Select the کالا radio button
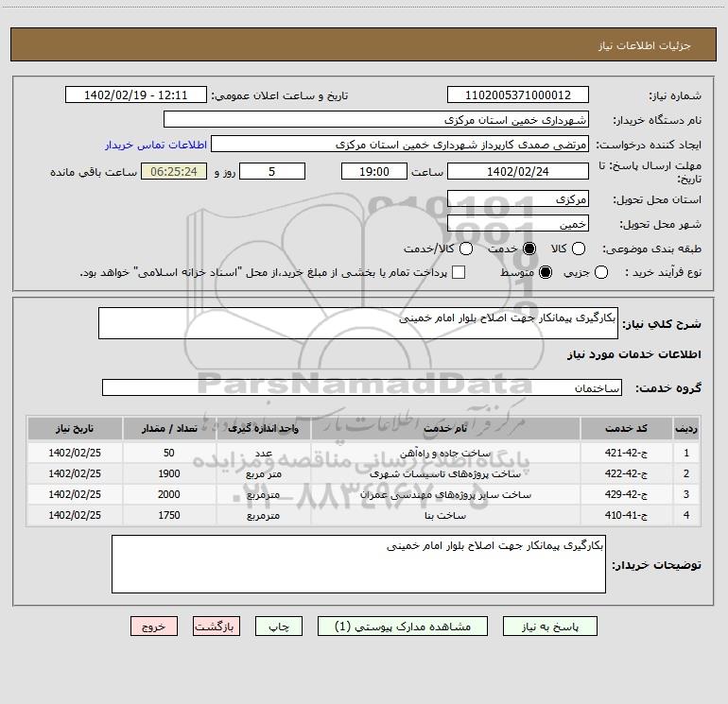This screenshot has height=704, width=728. click(578, 249)
